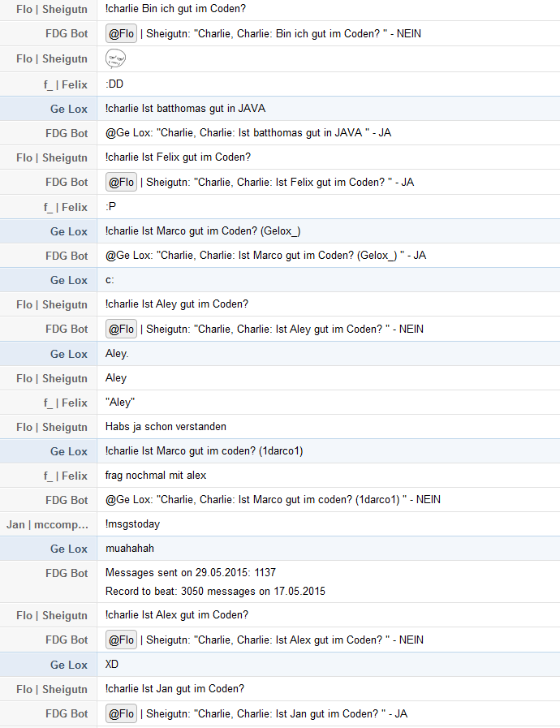Select the message 'frag nochmal mit alex'
The width and height of the screenshot is (560, 728).
click(156, 475)
